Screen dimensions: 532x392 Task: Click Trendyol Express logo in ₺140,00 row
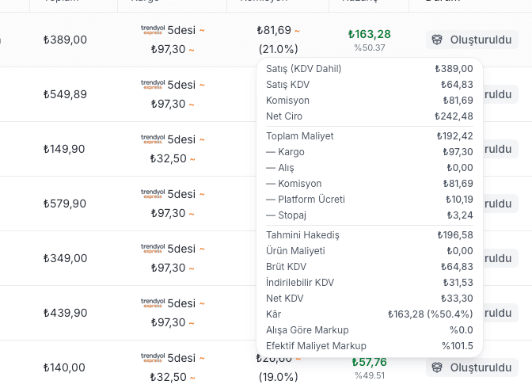tap(153, 358)
